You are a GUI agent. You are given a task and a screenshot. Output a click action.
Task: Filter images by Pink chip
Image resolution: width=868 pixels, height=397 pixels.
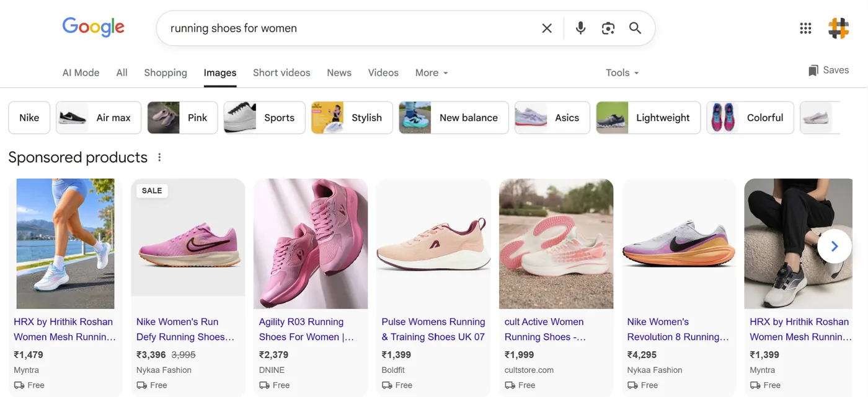pos(182,118)
